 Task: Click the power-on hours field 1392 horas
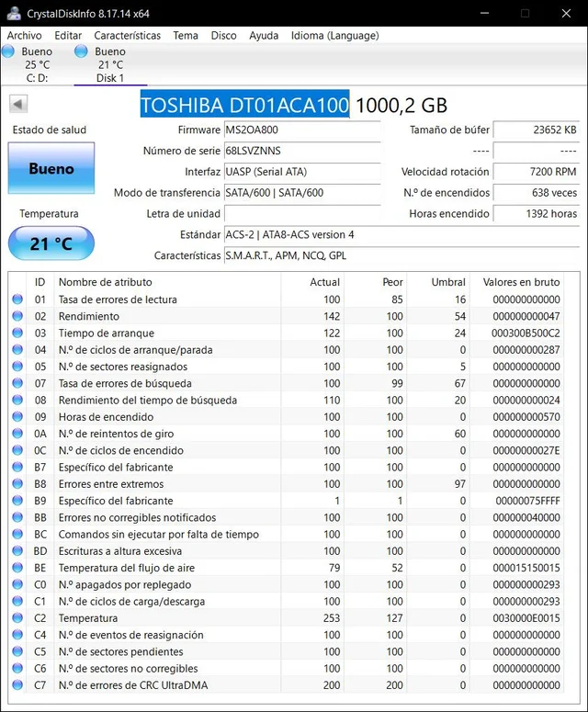coord(537,213)
